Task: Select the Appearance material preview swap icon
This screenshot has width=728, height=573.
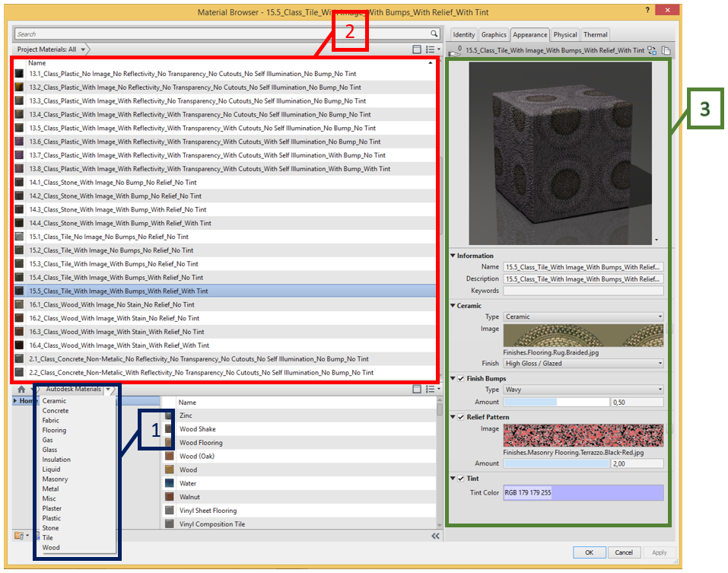Action: pyautogui.click(x=652, y=49)
